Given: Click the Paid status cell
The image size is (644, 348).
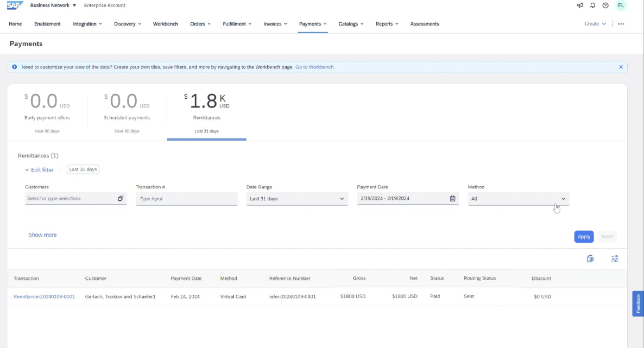Looking at the screenshot, I should coord(435,296).
